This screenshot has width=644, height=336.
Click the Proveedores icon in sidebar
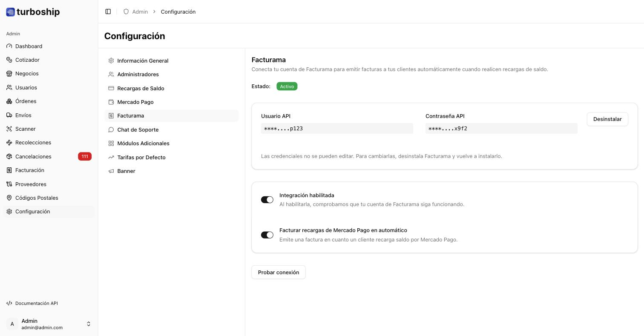point(9,184)
